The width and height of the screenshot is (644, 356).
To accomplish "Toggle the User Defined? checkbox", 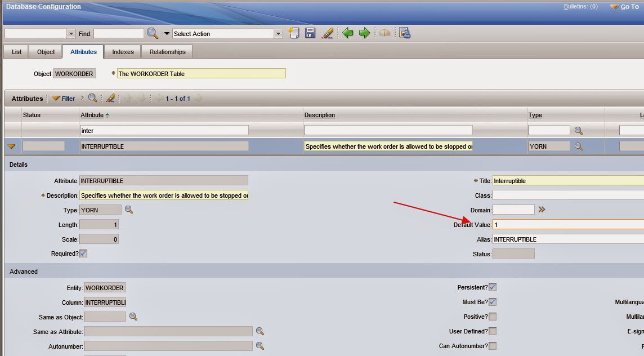I will [493, 331].
